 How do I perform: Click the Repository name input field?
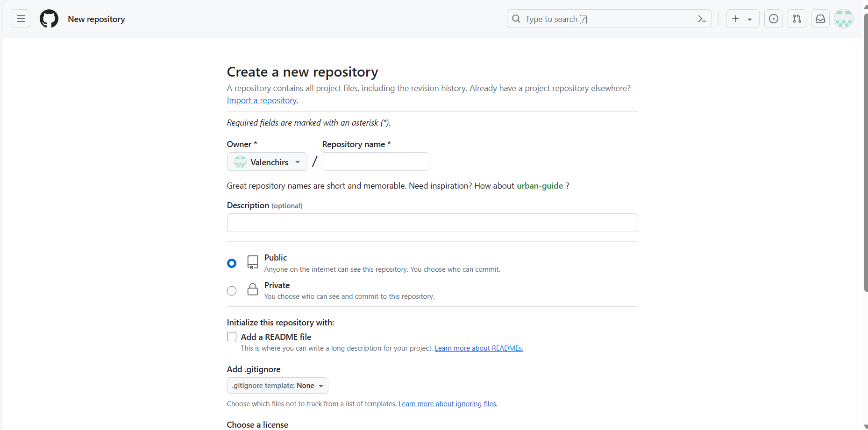pos(375,162)
